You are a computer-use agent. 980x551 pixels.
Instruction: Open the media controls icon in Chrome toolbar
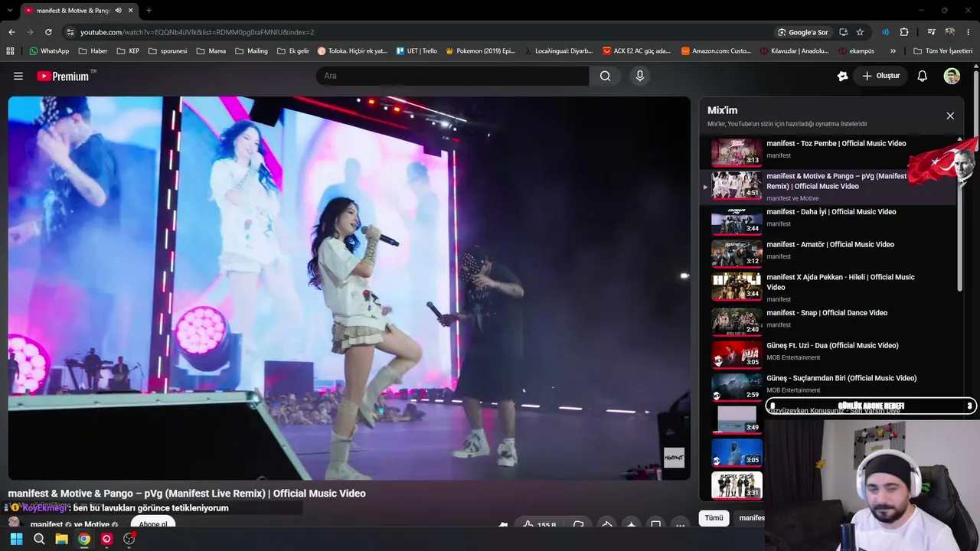(931, 32)
